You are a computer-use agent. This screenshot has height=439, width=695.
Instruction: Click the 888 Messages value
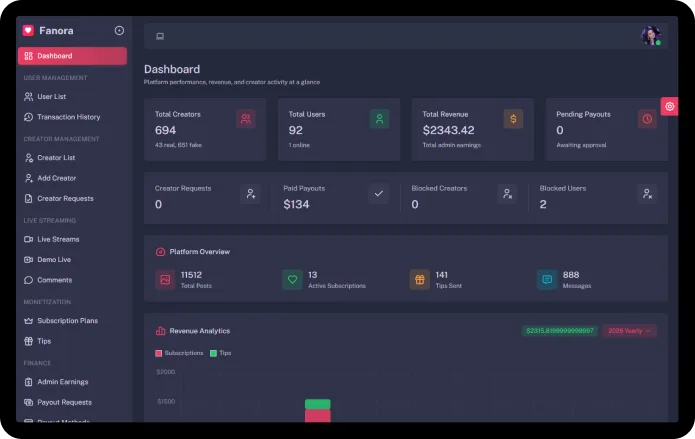point(571,275)
